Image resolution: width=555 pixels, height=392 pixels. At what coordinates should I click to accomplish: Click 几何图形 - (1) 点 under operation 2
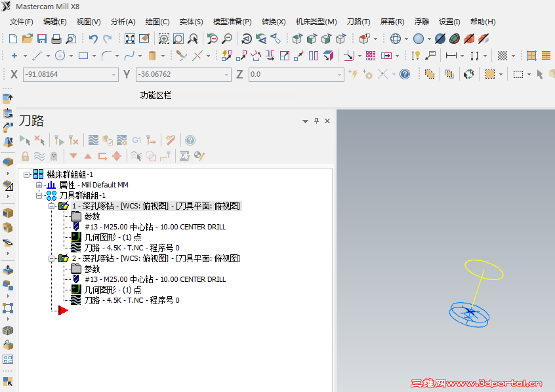[x=113, y=290]
